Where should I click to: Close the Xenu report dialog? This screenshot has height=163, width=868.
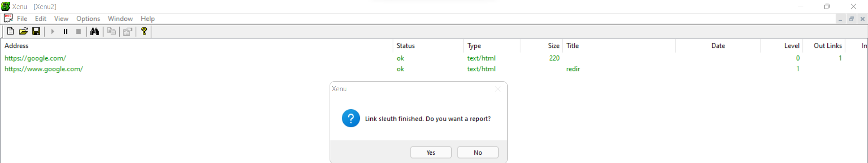click(x=497, y=89)
